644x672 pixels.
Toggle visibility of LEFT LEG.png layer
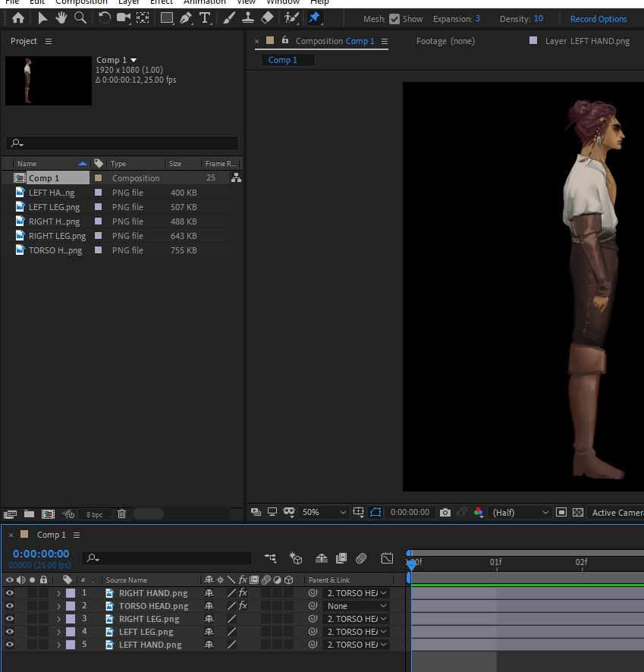[x=10, y=632]
